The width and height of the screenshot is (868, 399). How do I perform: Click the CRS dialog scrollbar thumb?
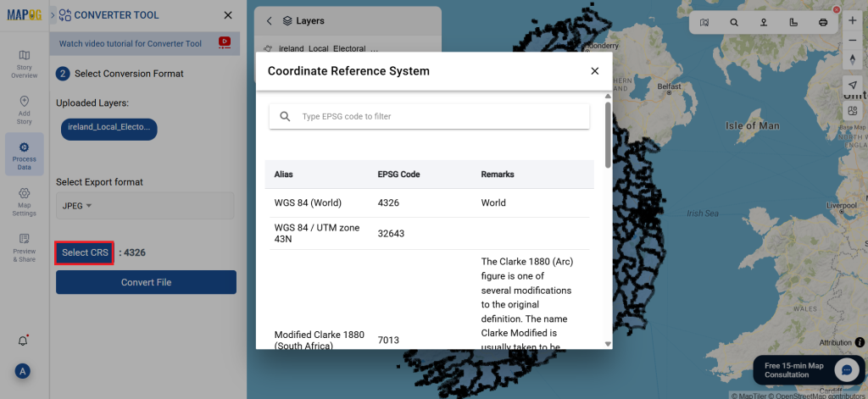click(x=608, y=135)
